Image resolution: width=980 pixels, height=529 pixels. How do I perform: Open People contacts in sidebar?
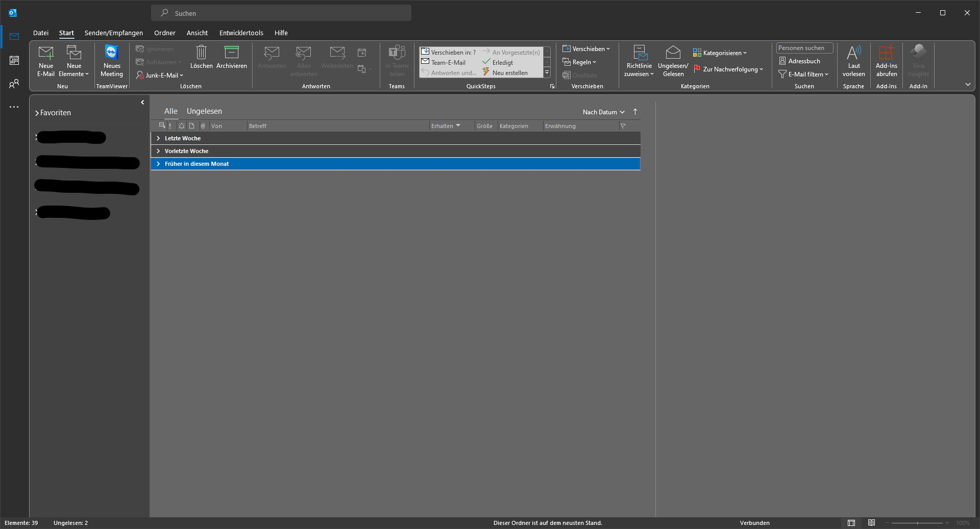[14, 84]
